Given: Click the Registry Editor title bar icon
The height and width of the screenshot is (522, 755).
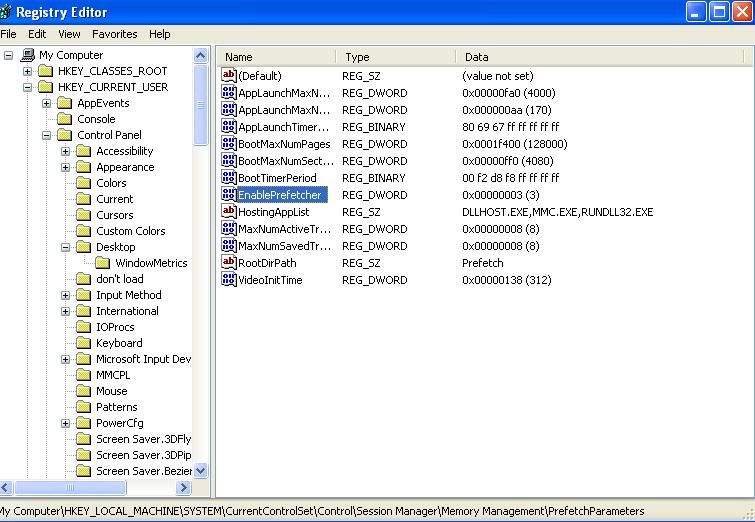Looking at the screenshot, I should 5,12.
